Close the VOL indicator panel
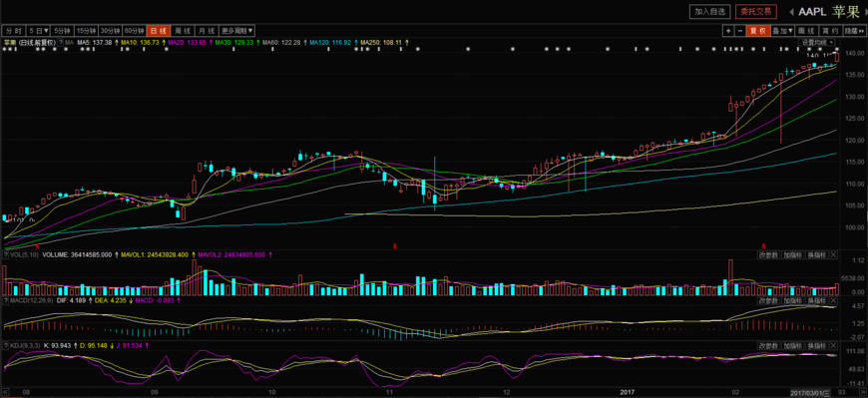The width and height of the screenshot is (868, 398). pyautogui.click(x=834, y=254)
